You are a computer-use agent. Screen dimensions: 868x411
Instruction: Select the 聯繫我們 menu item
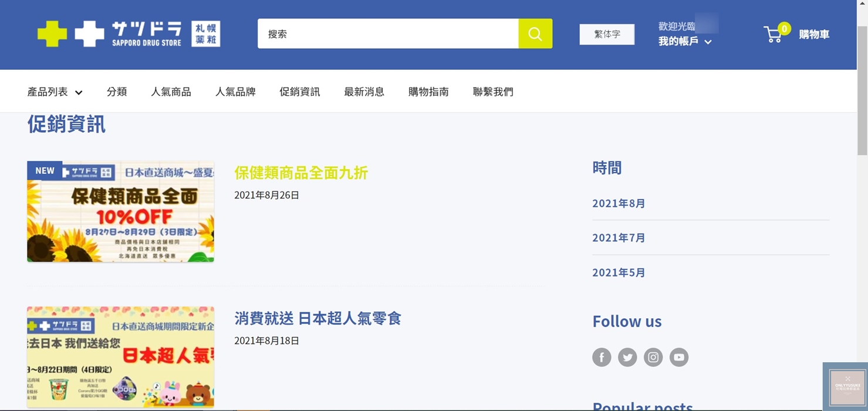click(x=493, y=92)
